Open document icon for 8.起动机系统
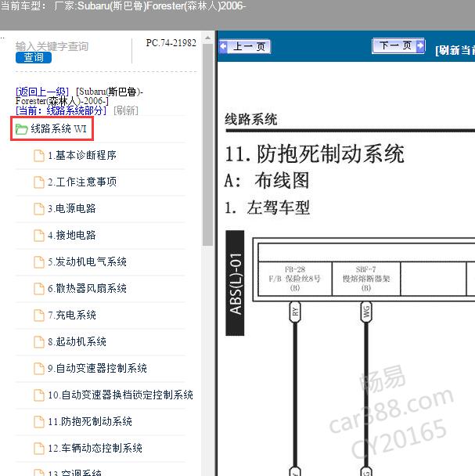Viewport: 475px width, 476px height. pyautogui.click(x=39, y=342)
